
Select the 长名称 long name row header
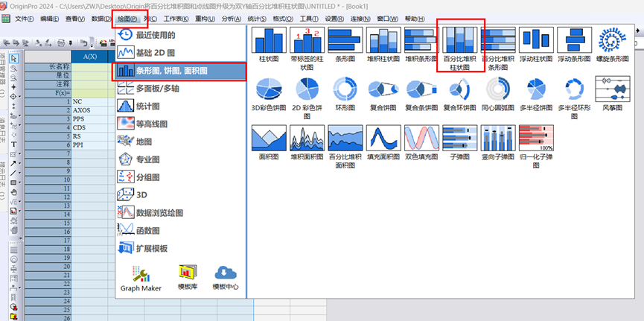point(48,66)
